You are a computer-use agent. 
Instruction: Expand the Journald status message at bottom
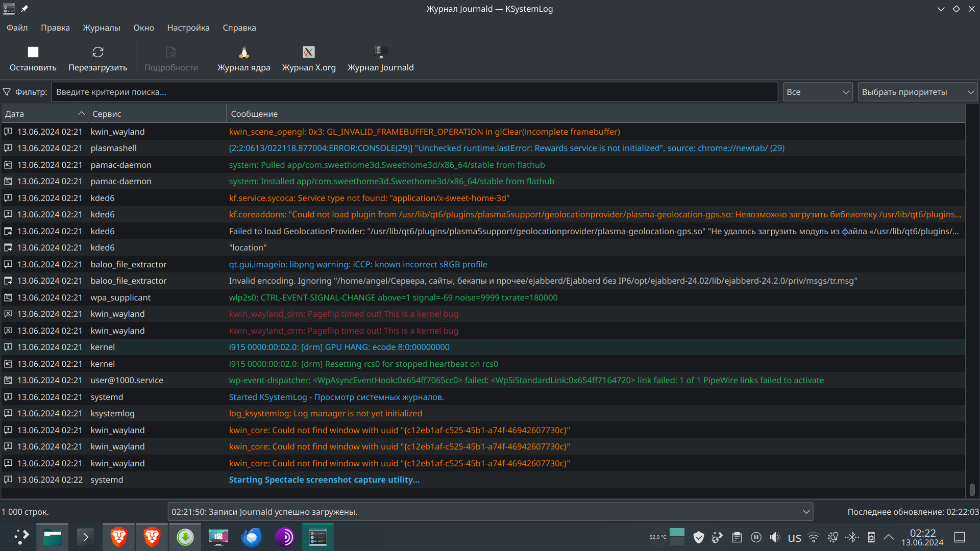806,511
